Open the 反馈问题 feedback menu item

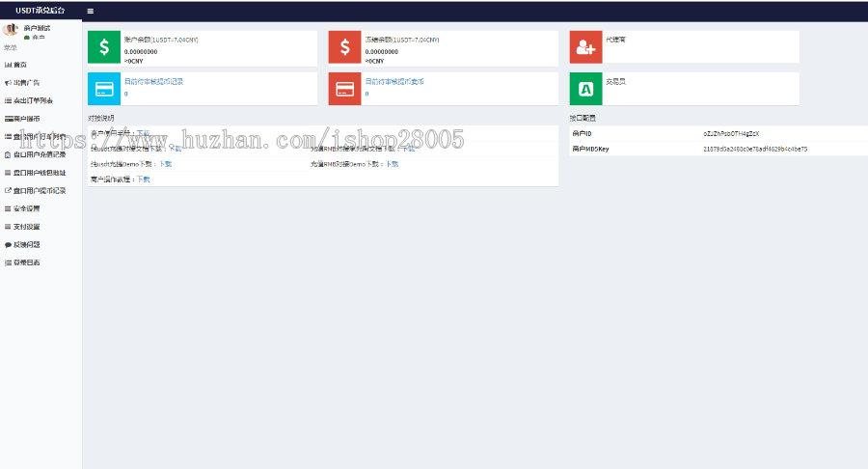27,245
